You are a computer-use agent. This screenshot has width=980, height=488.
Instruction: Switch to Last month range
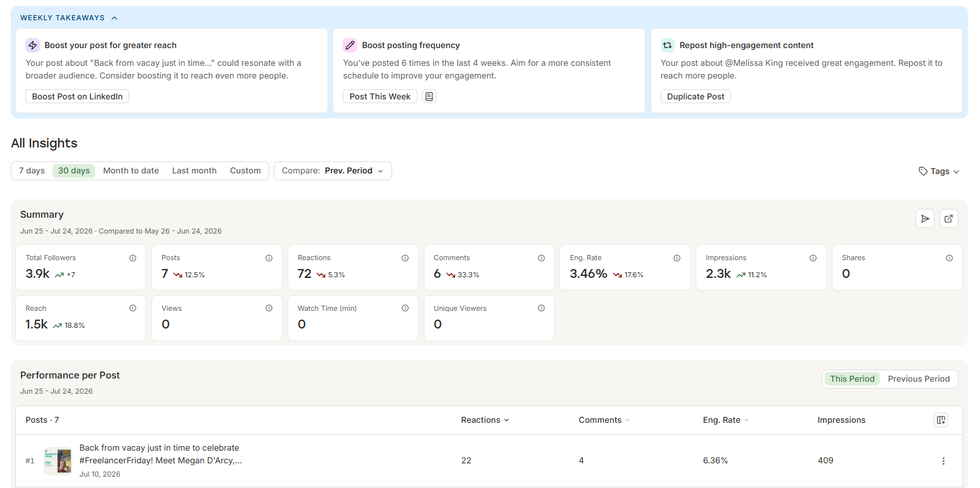point(194,171)
